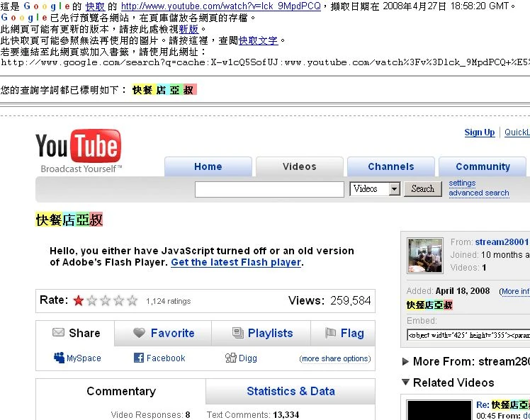The image size is (530, 420).
Task: Click Get the latest Flash player
Action: (236, 263)
